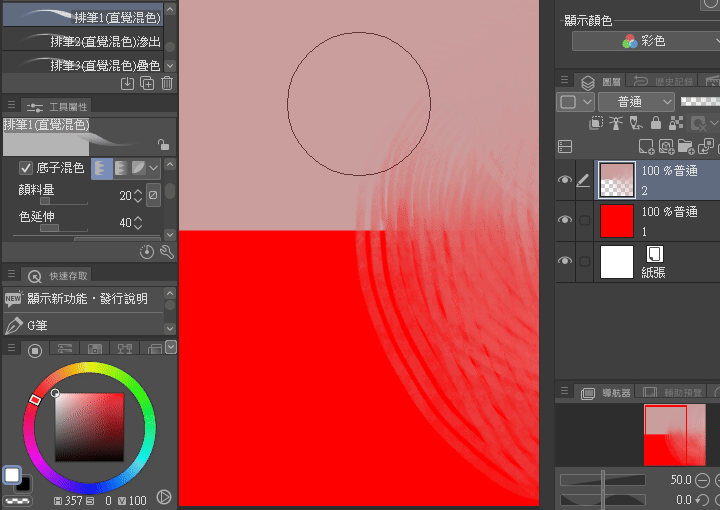Switch to the 快速存取 tab
The width and height of the screenshot is (720, 510).
coord(58,276)
